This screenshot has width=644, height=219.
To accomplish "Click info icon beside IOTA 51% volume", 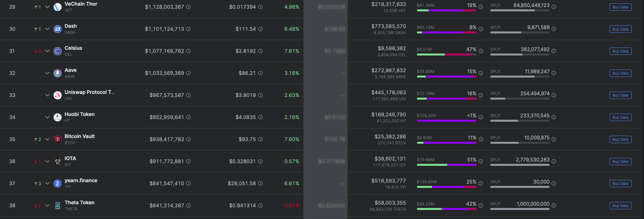I will (x=481, y=161).
